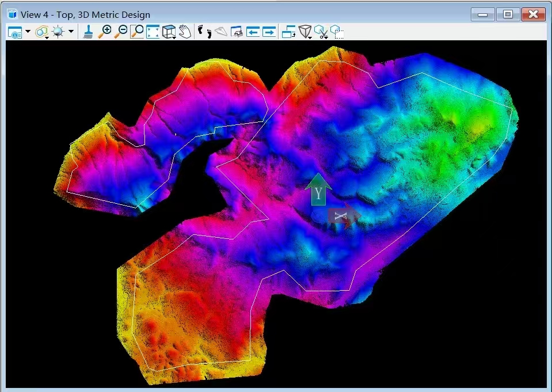Select the Zoom Out magnifier
The height and width of the screenshot is (392, 552).
[x=120, y=32]
